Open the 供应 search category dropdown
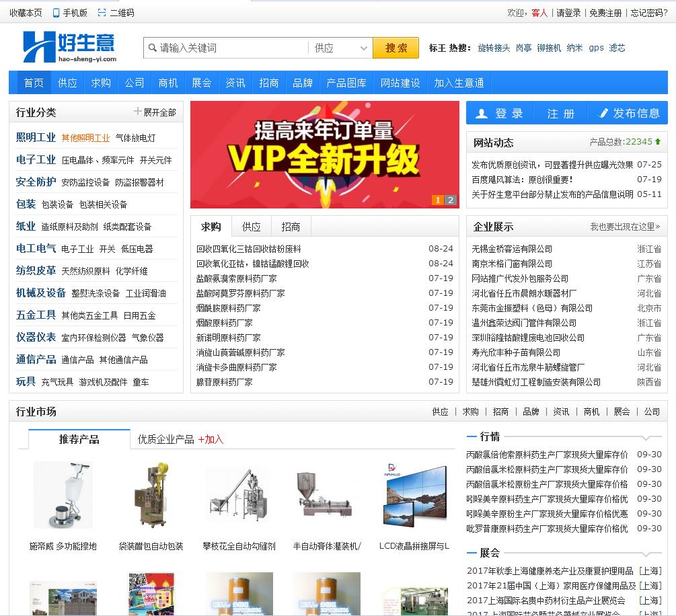676x616 pixels. pos(340,48)
